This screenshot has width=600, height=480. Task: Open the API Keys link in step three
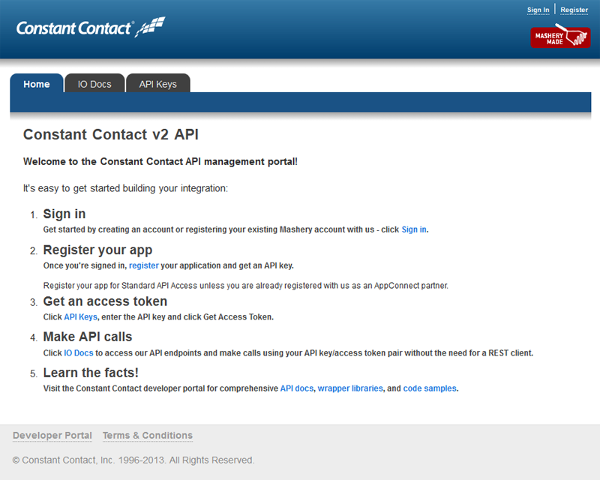coord(80,317)
